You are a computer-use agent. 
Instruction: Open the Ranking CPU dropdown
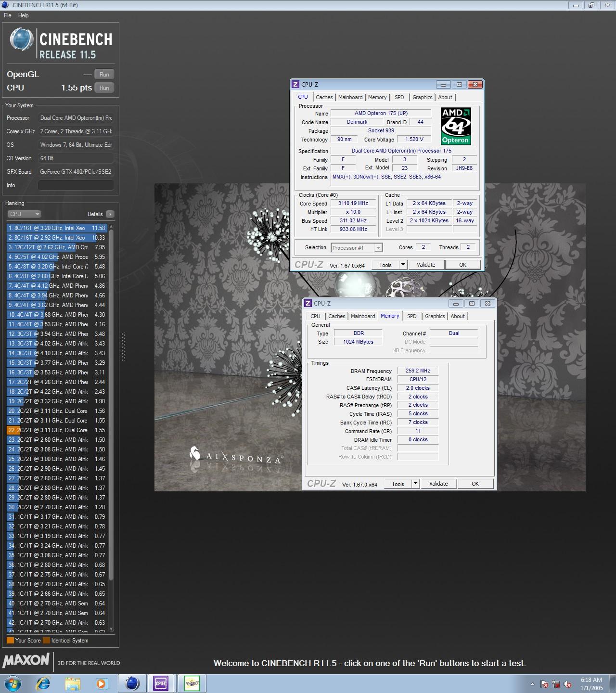(x=24, y=214)
